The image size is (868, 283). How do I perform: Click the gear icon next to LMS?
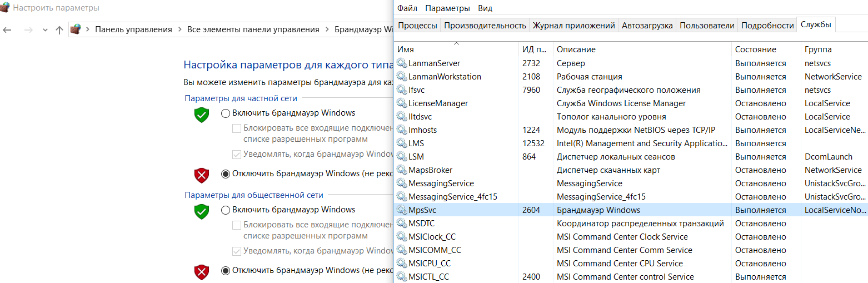401,143
